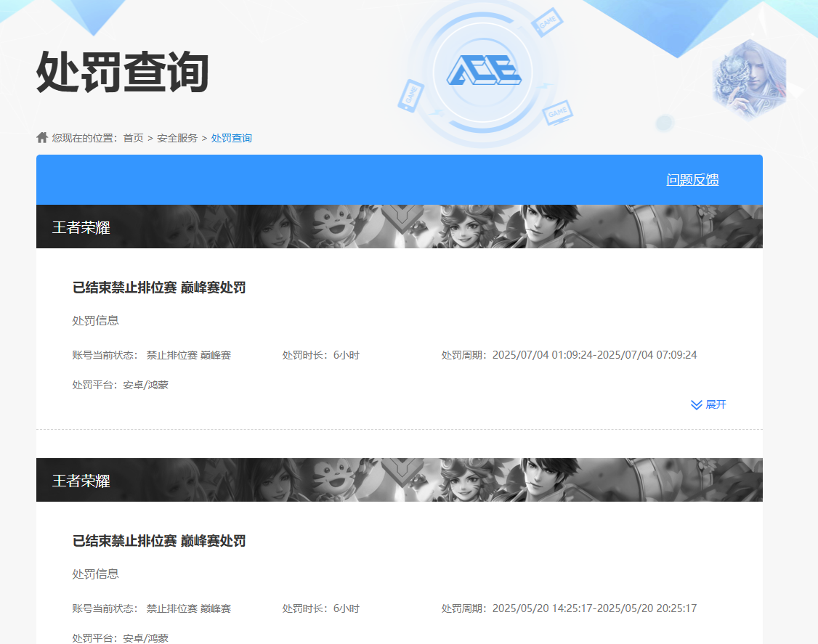818x644 pixels.
Task: Click the GAME monitor icon below-right of the ACE logo
Action: coord(558,113)
